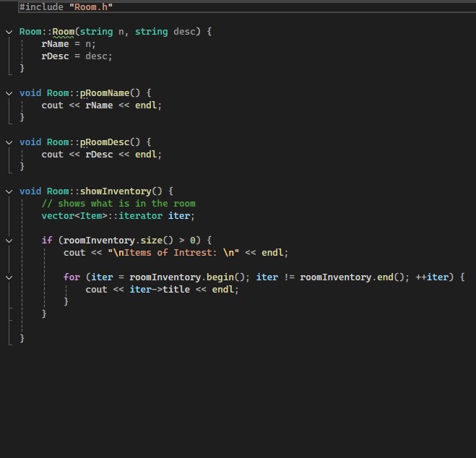Screen dimensions: 476x458
Task: Click rName in pRoomName cout line
Action: click(x=99, y=105)
